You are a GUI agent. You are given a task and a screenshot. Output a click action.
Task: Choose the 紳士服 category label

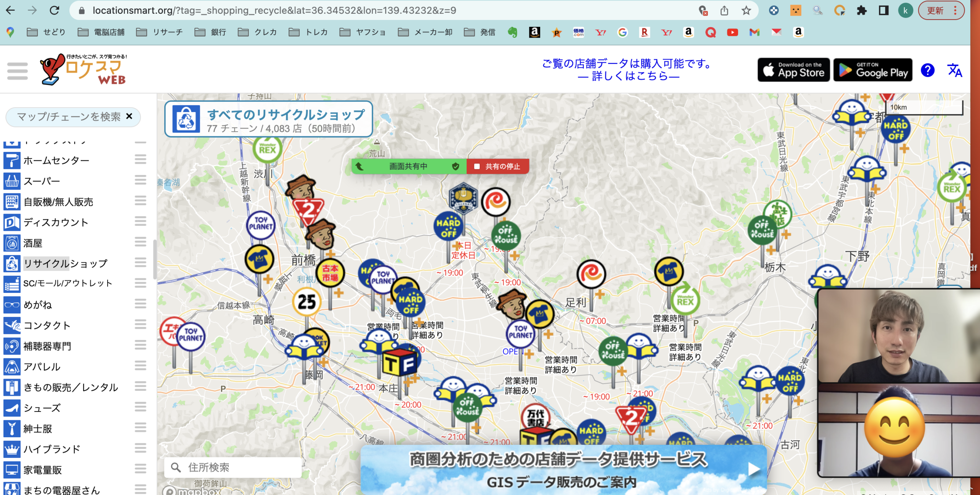click(38, 429)
